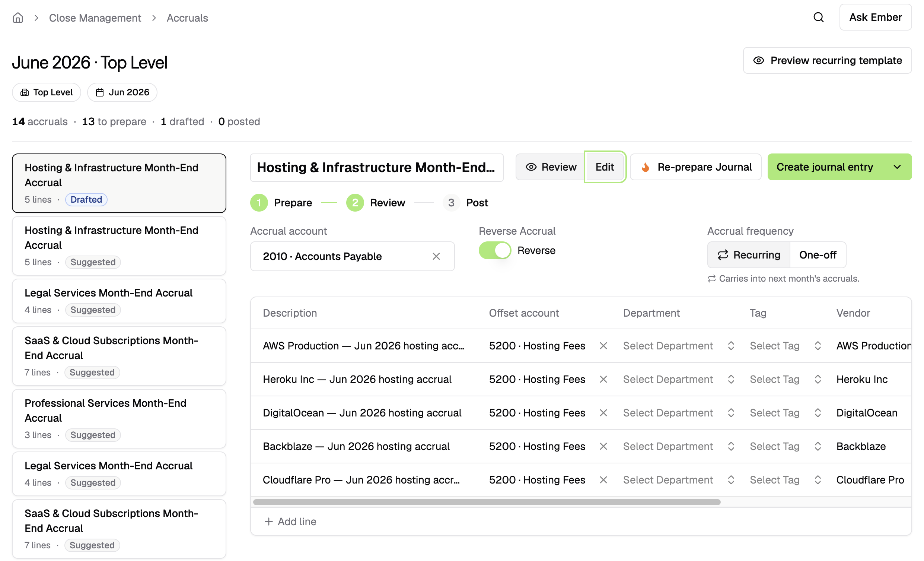The width and height of the screenshot is (924, 561).
Task: Remove Hosting Fees from DigitalOcean row
Action: pos(603,413)
